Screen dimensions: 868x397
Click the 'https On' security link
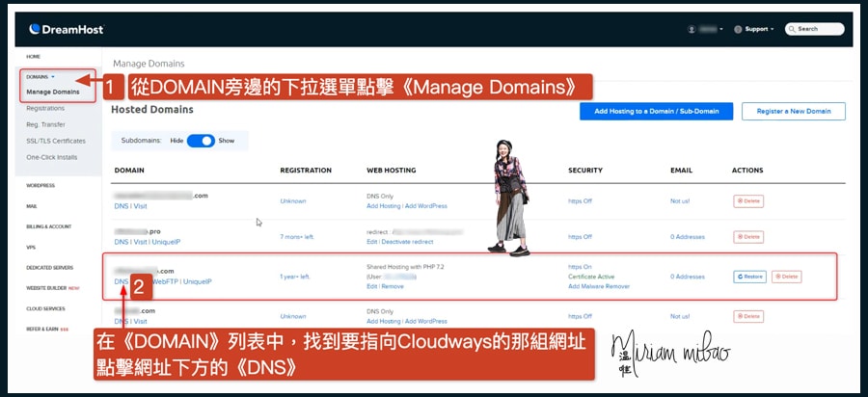(581, 267)
